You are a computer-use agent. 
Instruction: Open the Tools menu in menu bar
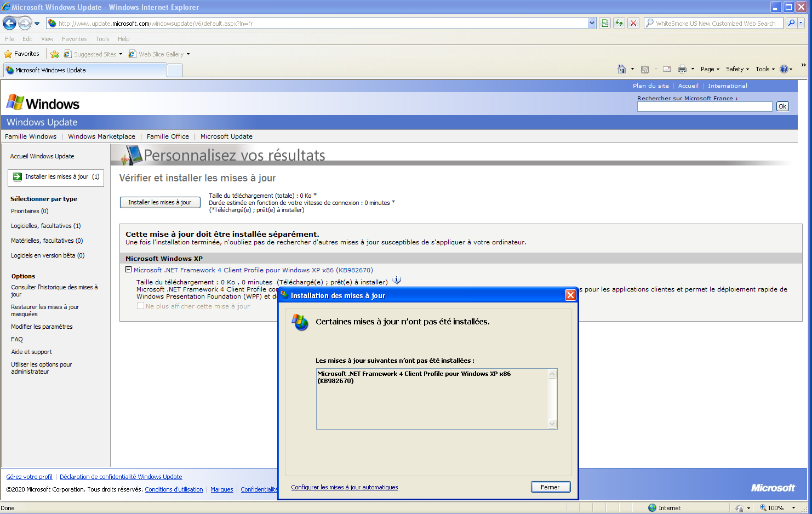tap(102, 39)
